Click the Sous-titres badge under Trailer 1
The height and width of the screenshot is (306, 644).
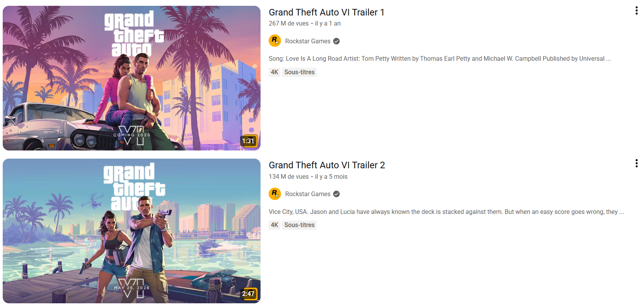click(x=300, y=72)
